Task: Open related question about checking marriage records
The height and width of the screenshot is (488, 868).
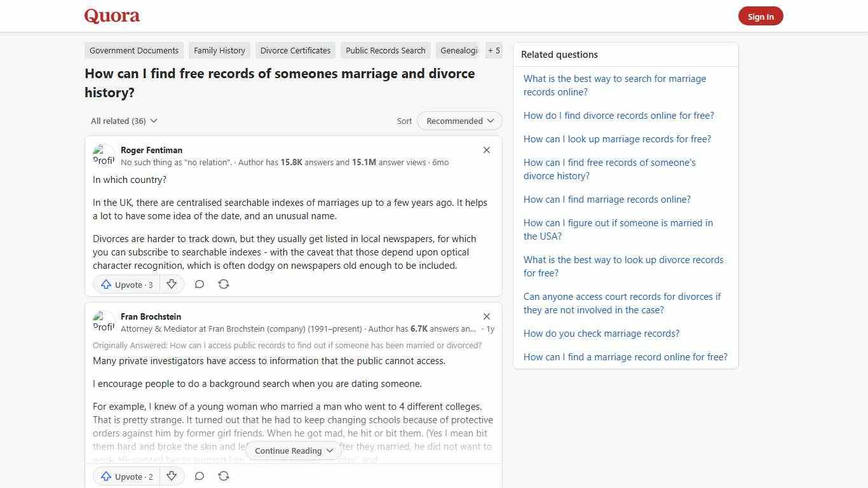Action: [x=601, y=333]
